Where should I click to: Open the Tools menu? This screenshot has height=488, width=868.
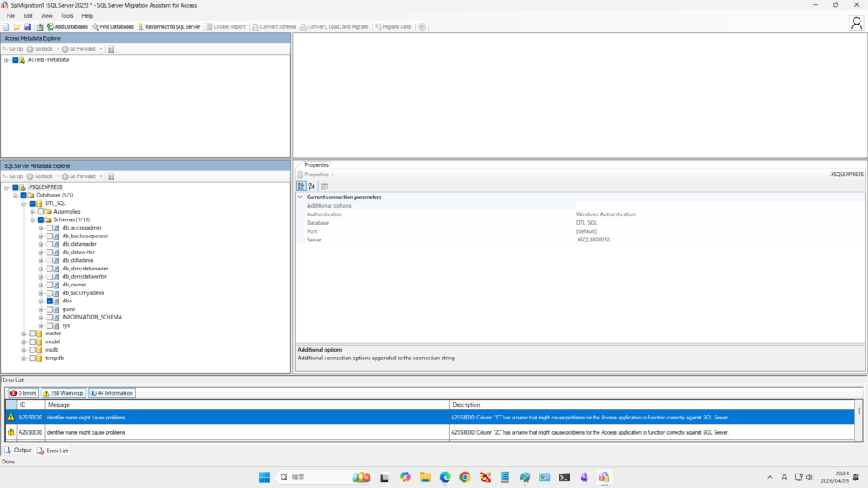[67, 15]
